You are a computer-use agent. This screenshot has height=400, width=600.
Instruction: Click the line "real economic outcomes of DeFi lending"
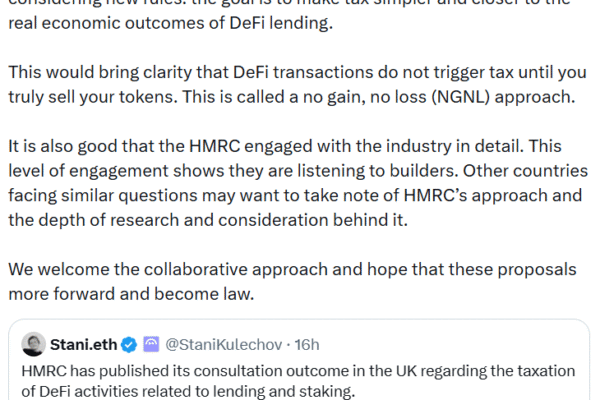pos(171,23)
